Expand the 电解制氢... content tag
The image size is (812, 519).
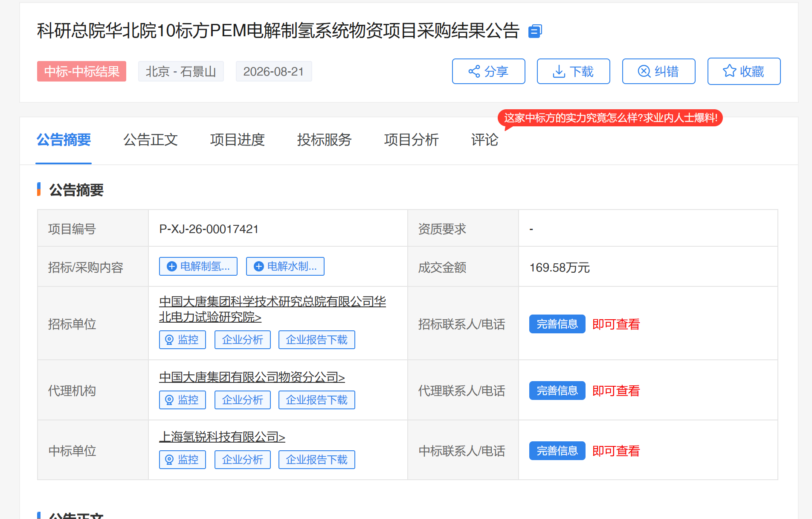pos(198,266)
